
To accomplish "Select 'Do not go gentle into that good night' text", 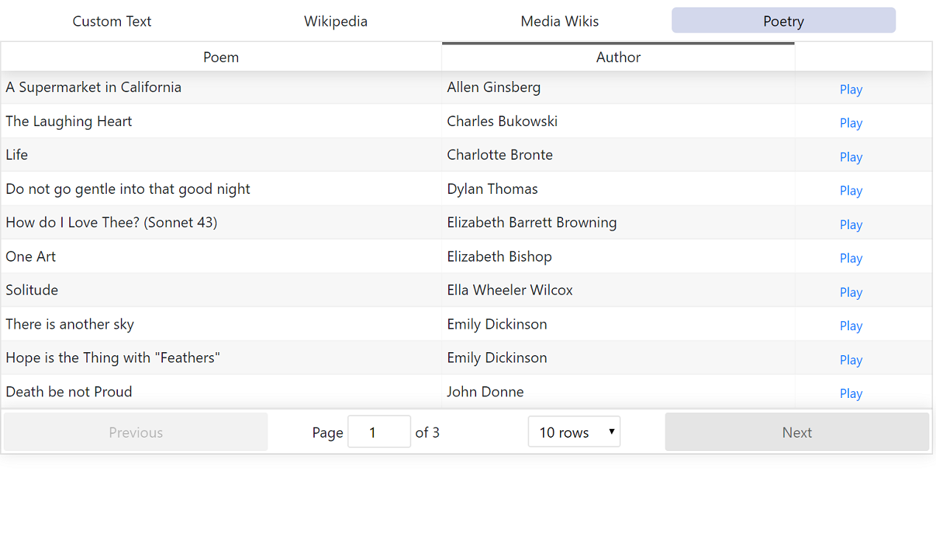I will [x=128, y=189].
